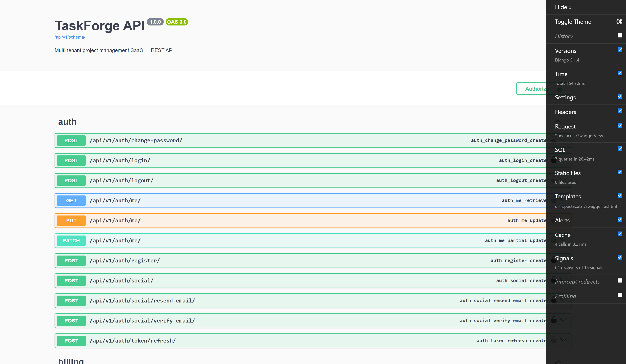
Task: Click the TaskForge API title
Action: (x=99, y=26)
